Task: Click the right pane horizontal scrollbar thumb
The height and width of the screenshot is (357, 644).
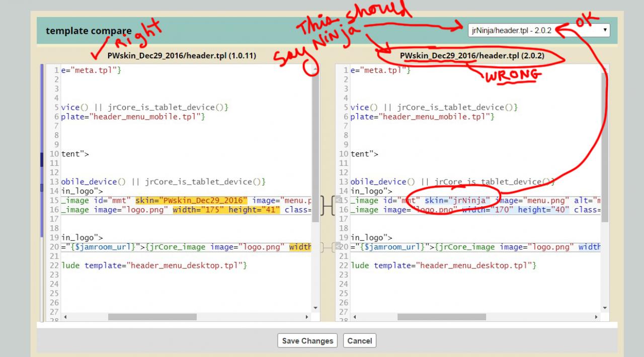Action: [x=441, y=317]
